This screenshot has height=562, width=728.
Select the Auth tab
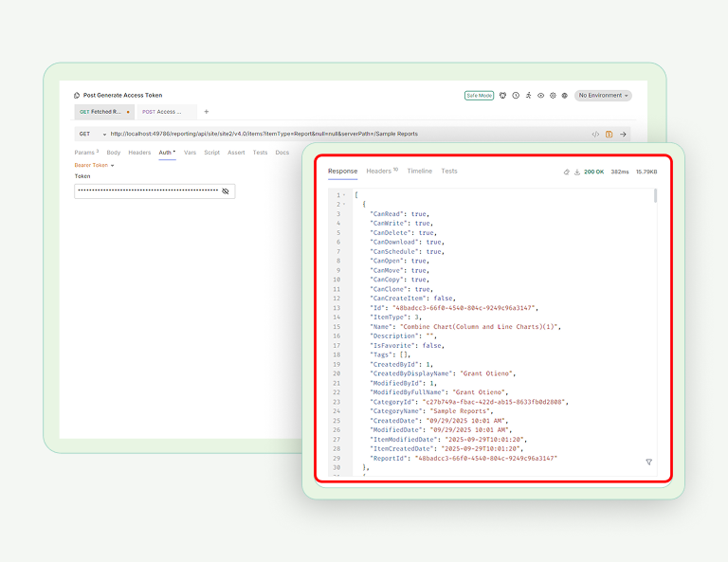point(167,153)
